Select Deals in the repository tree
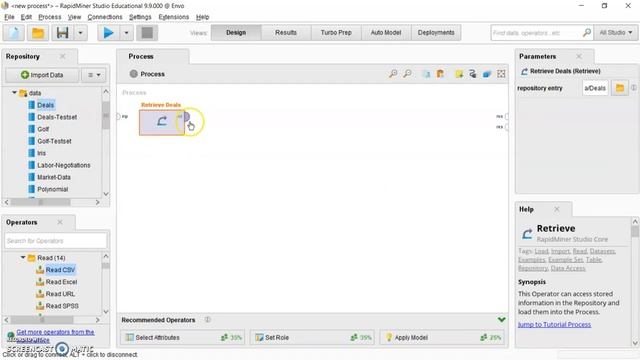 [45, 105]
